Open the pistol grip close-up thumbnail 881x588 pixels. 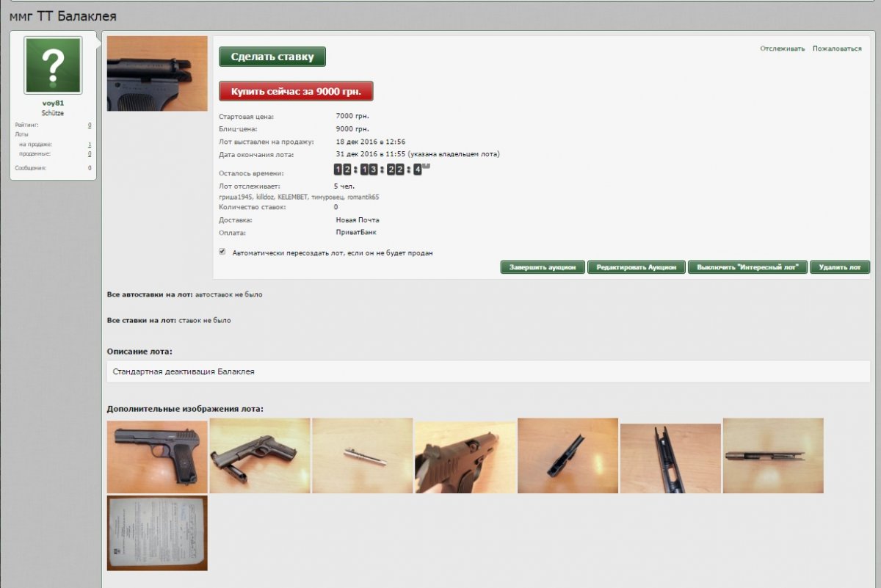pos(465,457)
